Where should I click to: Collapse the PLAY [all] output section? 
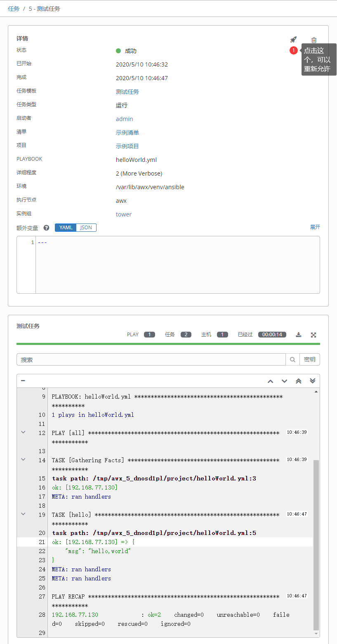pyautogui.click(x=23, y=432)
